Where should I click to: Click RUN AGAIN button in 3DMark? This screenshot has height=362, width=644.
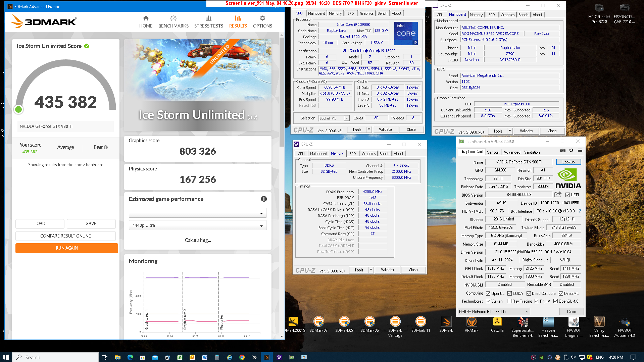[67, 248]
